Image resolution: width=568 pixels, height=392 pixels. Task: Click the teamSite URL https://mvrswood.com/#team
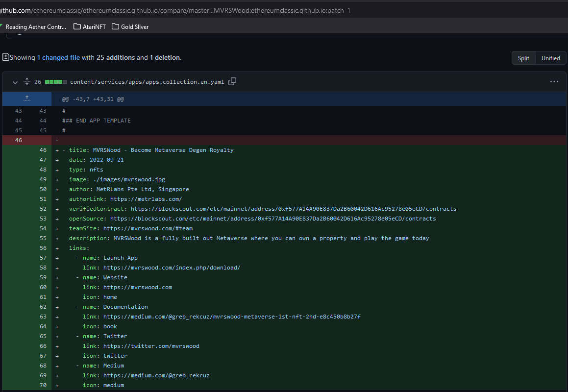tap(148, 228)
